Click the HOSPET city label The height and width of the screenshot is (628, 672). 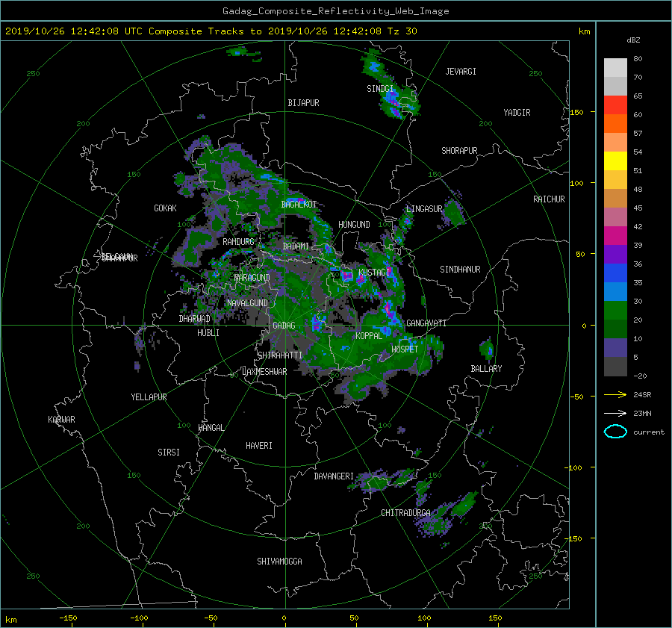(x=405, y=349)
